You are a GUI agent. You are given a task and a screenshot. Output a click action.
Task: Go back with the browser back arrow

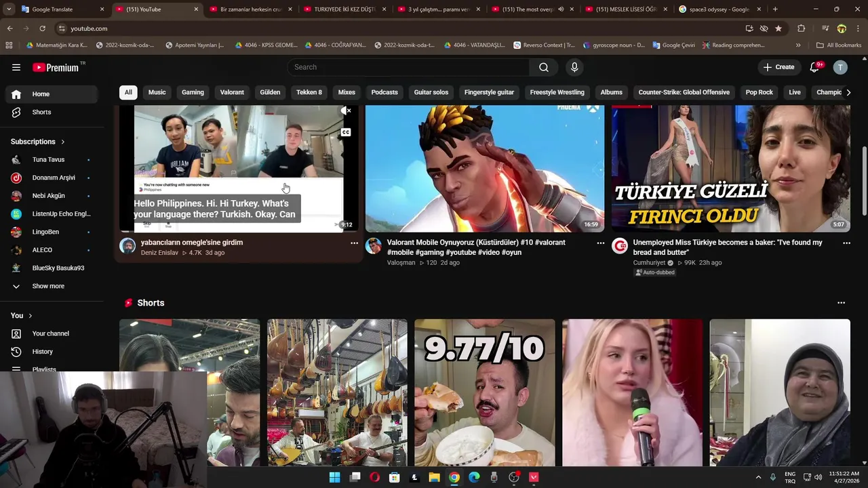(x=9, y=28)
